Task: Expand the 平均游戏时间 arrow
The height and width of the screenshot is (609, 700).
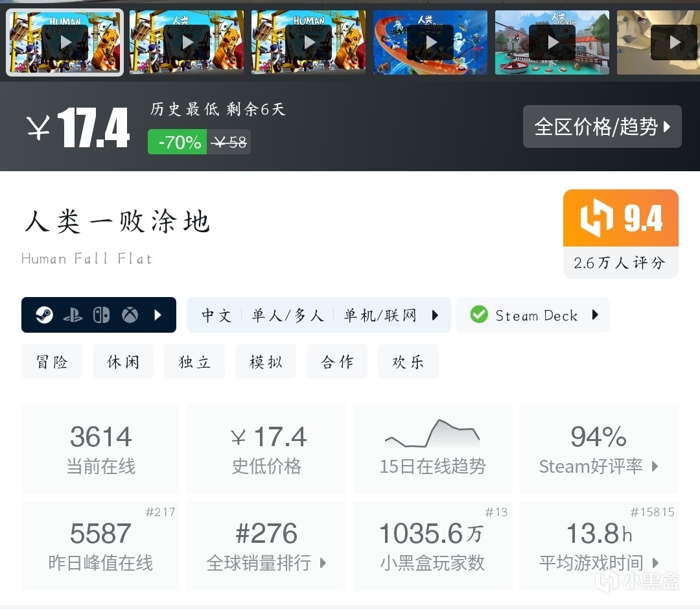Action: pos(655,563)
